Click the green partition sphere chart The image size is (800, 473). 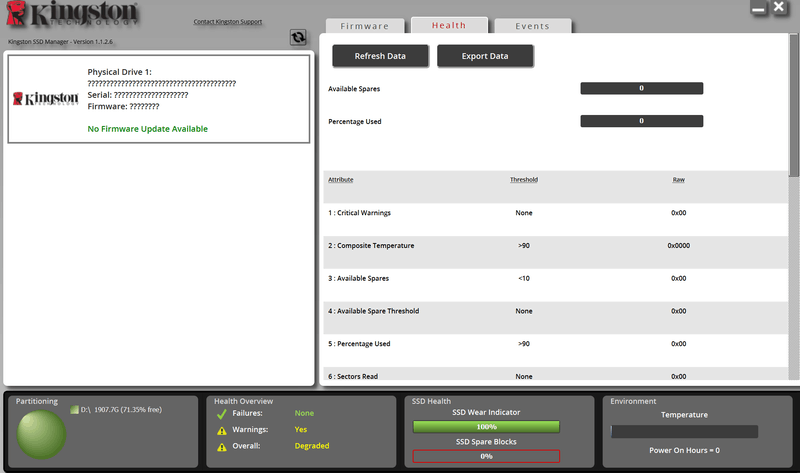pyautogui.click(x=41, y=434)
